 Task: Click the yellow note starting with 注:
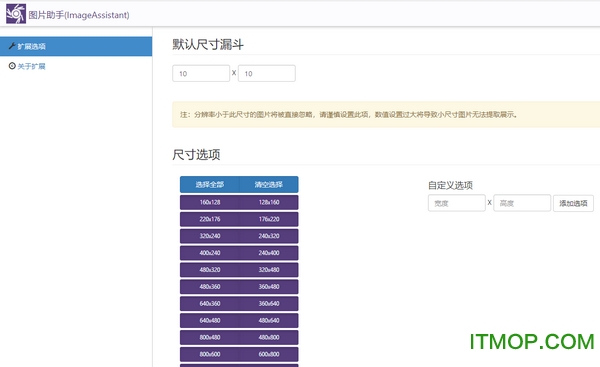point(386,114)
